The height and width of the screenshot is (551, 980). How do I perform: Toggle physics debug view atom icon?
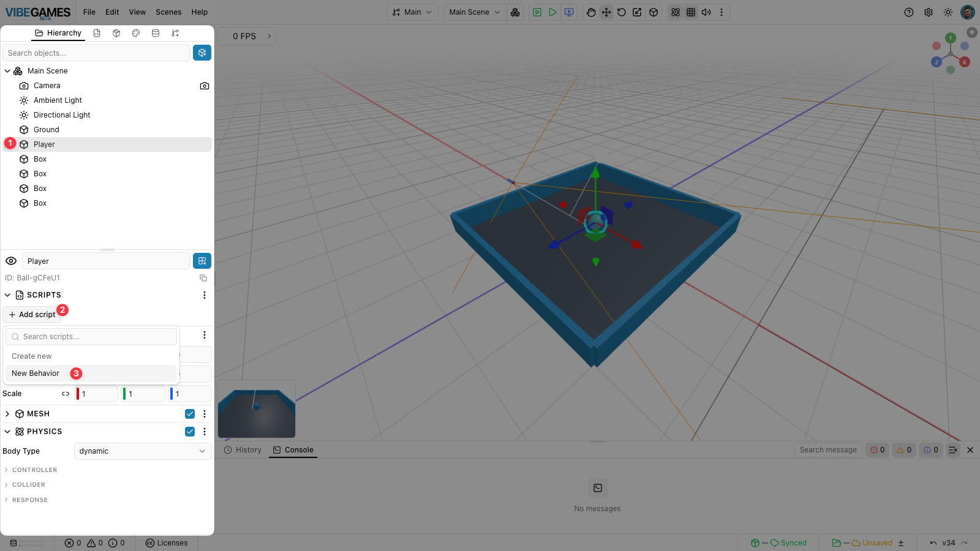676,12
